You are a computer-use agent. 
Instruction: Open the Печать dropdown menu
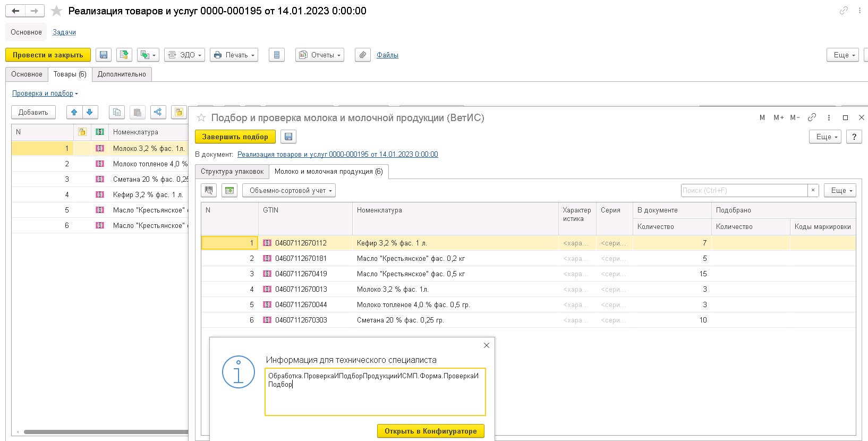[x=234, y=55]
